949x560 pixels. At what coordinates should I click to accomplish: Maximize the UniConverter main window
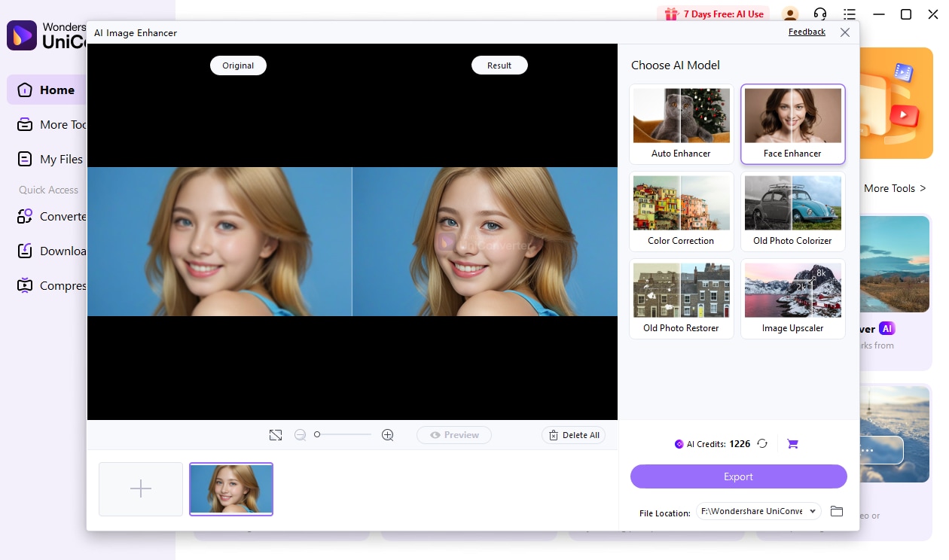tap(906, 14)
